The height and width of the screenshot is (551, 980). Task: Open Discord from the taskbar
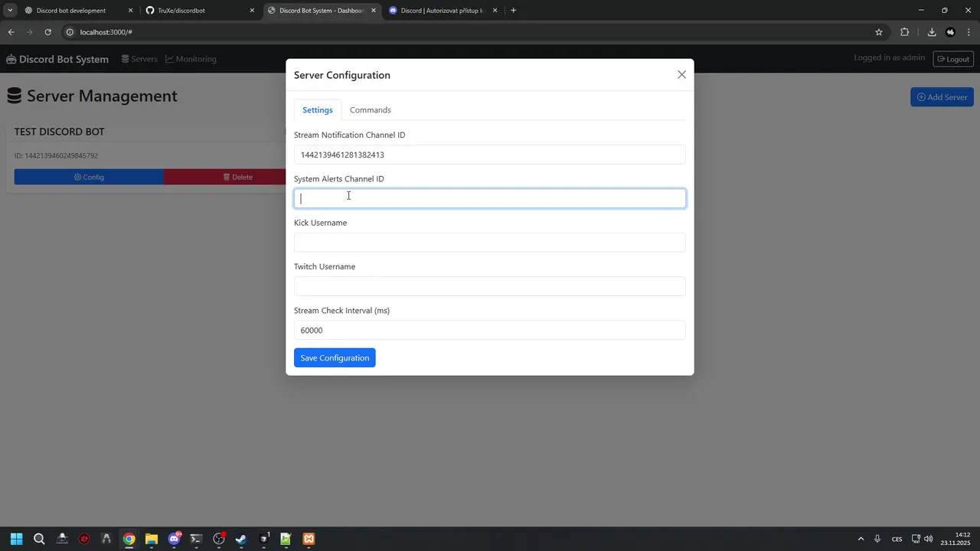(174, 539)
